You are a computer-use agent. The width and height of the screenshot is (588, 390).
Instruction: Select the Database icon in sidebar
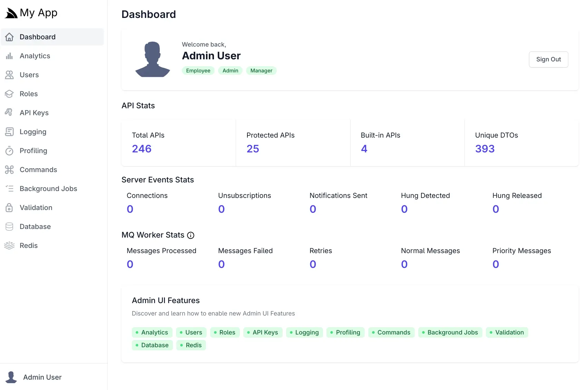tap(9, 227)
